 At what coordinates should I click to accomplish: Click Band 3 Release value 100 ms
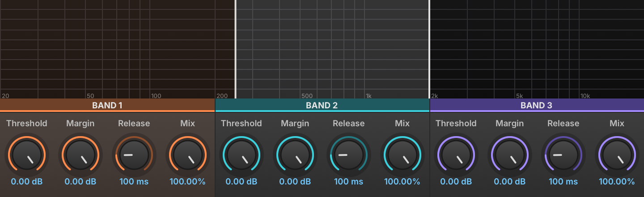pos(563,182)
